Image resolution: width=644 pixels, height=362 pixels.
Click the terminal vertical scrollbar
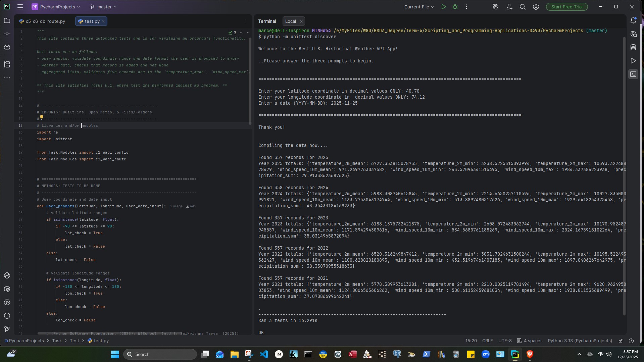point(624,176)
